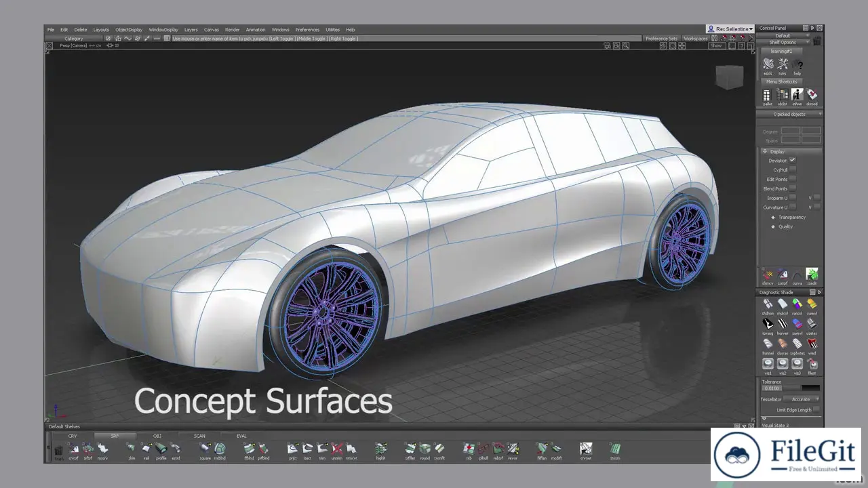
Task: Open the File menu
Action: coord(50,29)
